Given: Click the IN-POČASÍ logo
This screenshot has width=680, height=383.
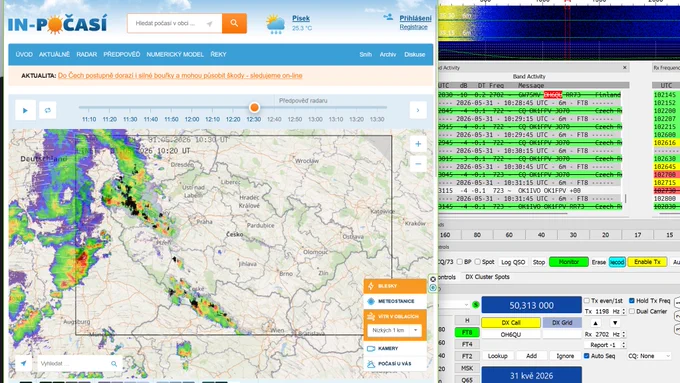Looking at the screenshot, I should [57, 24].
